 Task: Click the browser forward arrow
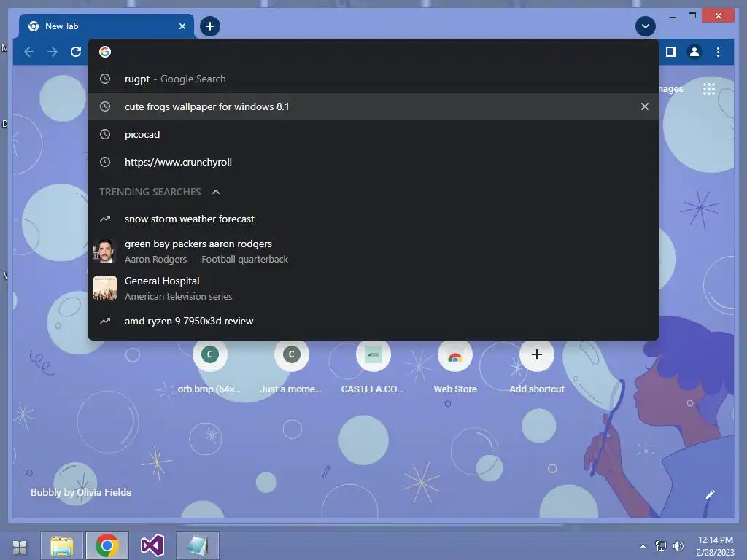53,52
